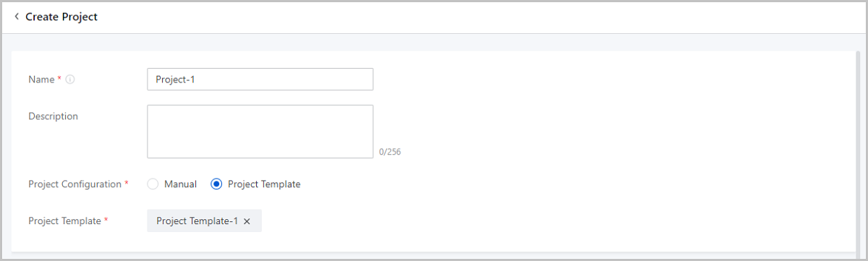The image size is (868, 261).
Task: Click the Project Template-1 tag chip
Action: [x=204, y=221]
